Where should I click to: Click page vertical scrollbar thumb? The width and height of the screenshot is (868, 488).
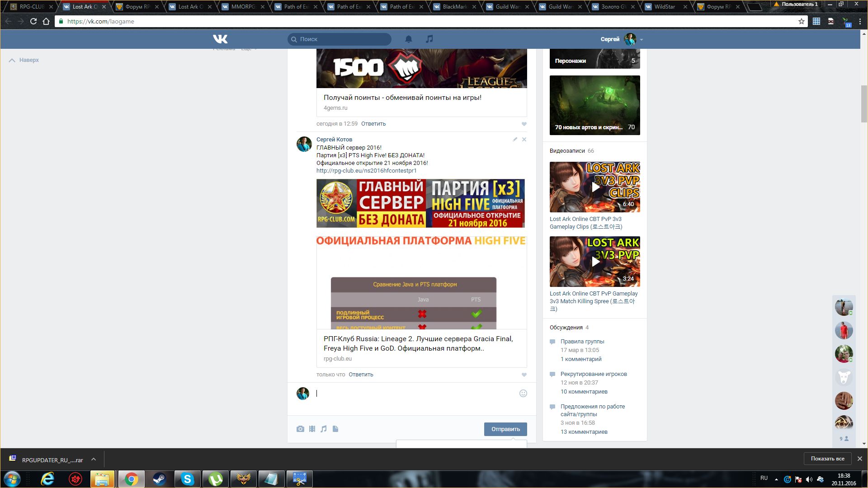click(864, 103)
